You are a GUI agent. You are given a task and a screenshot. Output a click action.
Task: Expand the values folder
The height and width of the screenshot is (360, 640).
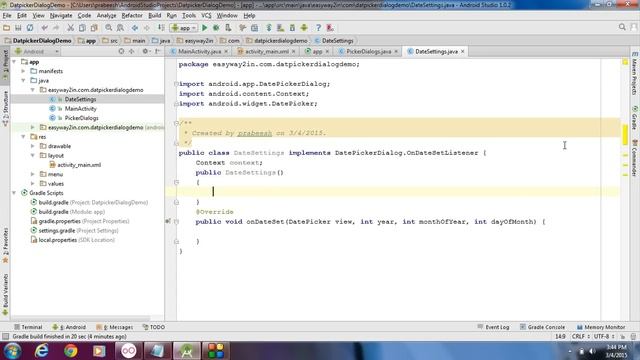coord(33,184)
